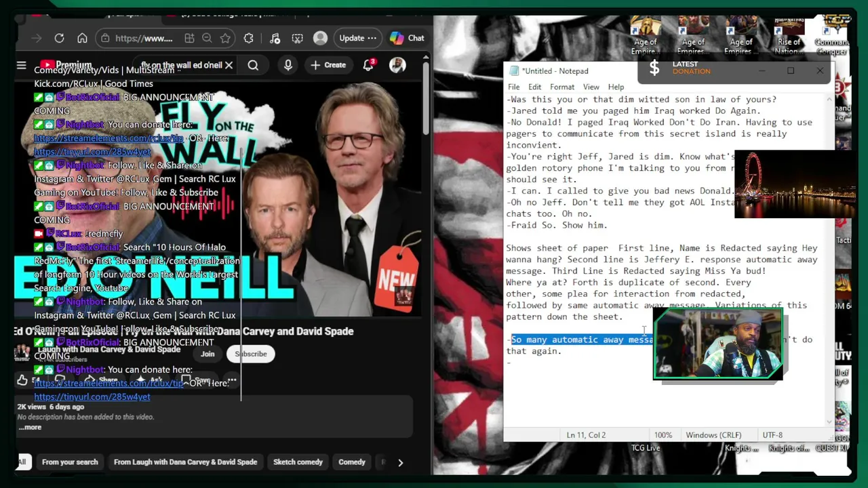Viewport: 868px width, 488px height.
Task: Open the TCG Live desktop shortcut
Action: click(646, 448)
